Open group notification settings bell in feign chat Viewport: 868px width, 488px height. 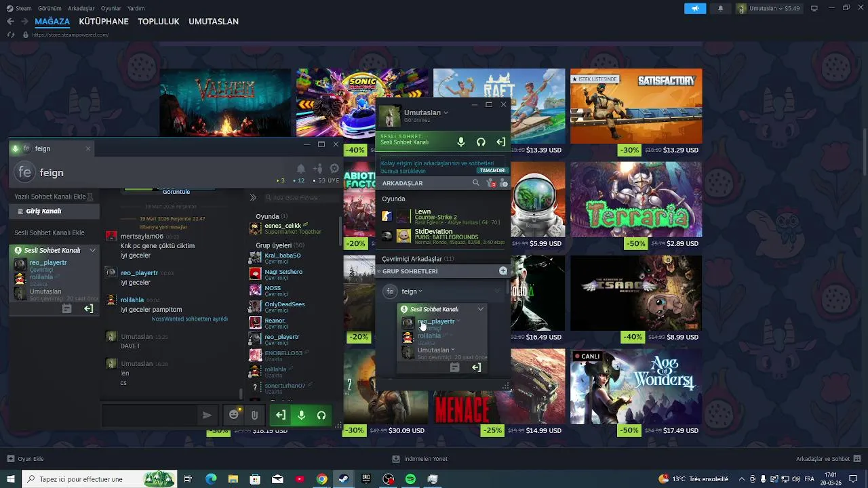click(300, 169)
